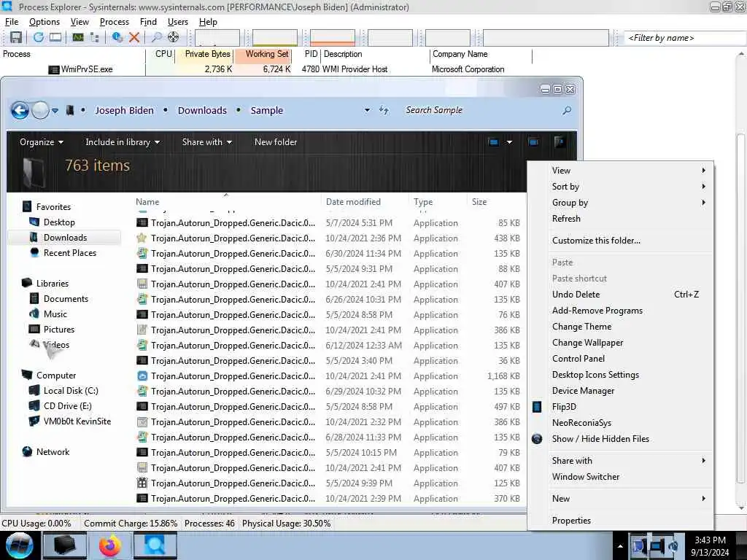Click the Find handle binoculars icon

156,38
